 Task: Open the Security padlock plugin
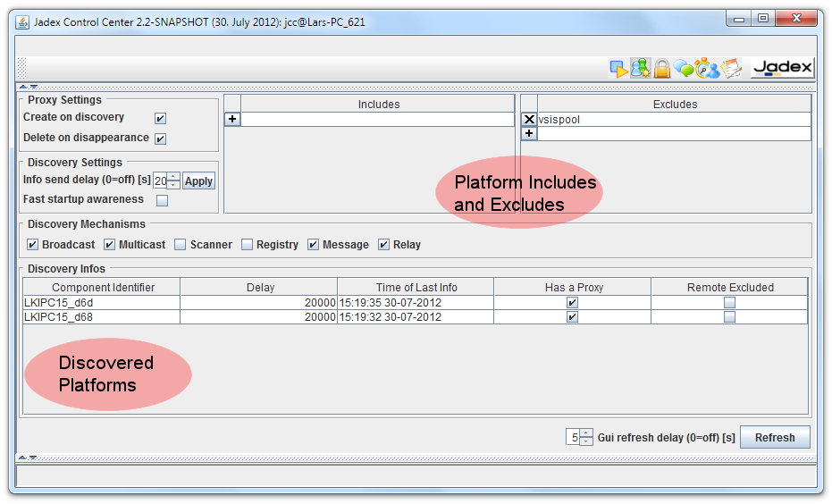pyautogui.click(x=661, y=68)
